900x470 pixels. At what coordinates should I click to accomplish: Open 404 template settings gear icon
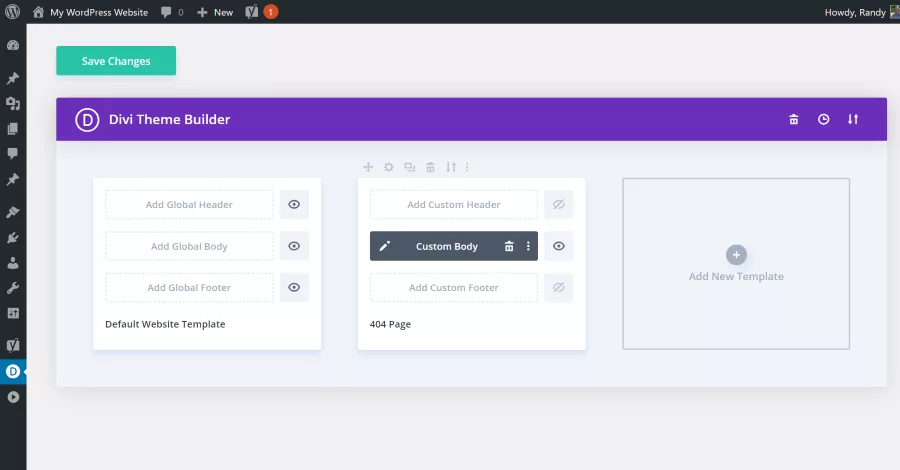389,167
